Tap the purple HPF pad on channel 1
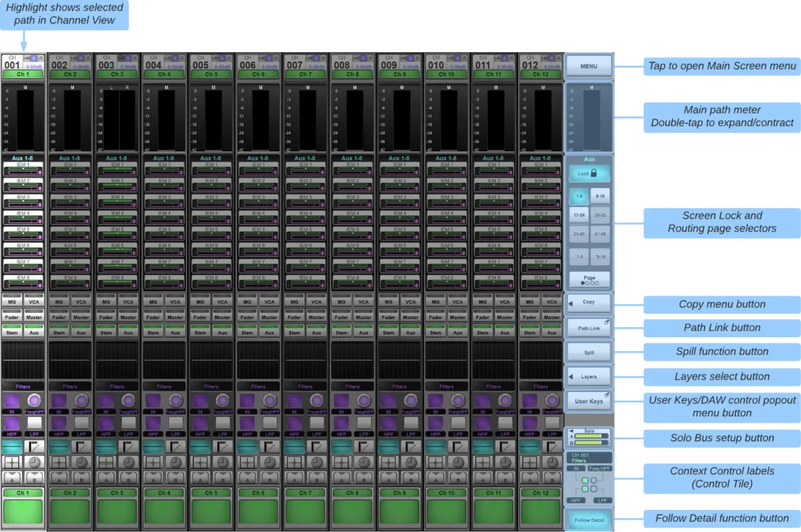 [x=12, y=423]
